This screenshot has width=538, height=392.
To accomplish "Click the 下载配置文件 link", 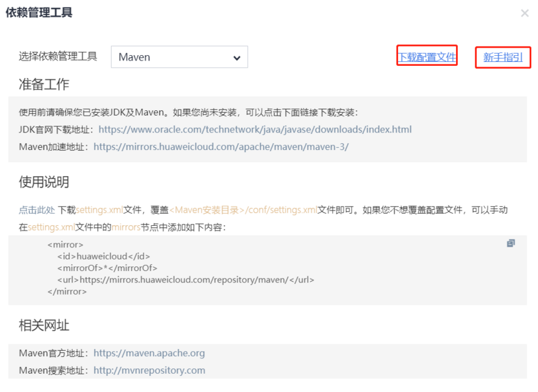I will click(x=426, y=57).
